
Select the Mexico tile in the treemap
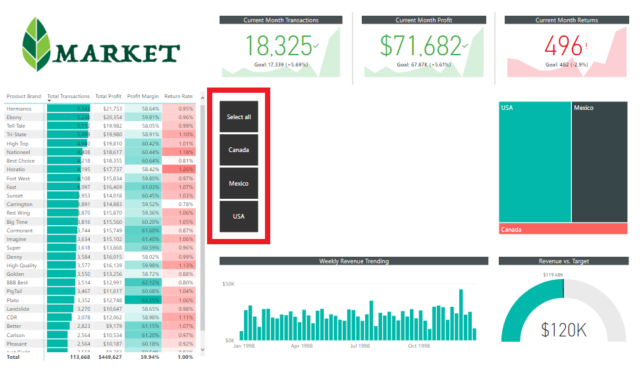tap(600, 162)
